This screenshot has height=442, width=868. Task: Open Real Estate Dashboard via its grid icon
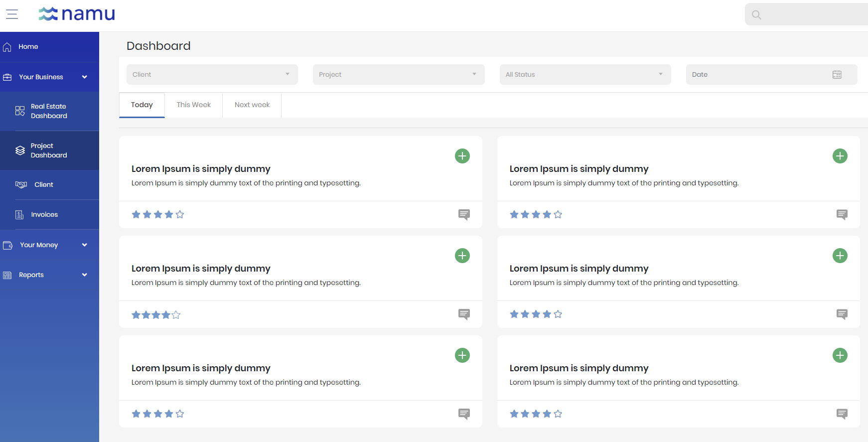20,111
